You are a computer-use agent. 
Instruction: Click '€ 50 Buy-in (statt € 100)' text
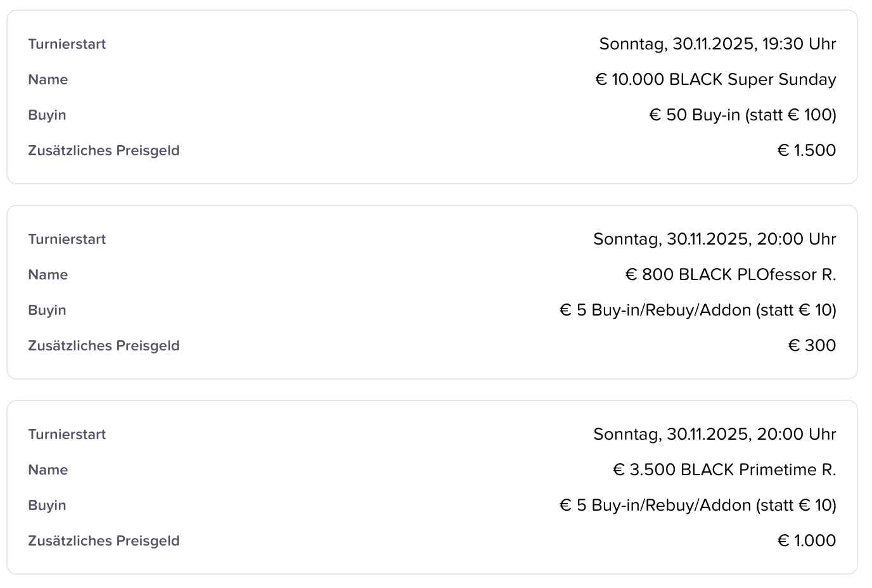pos(743,115)
